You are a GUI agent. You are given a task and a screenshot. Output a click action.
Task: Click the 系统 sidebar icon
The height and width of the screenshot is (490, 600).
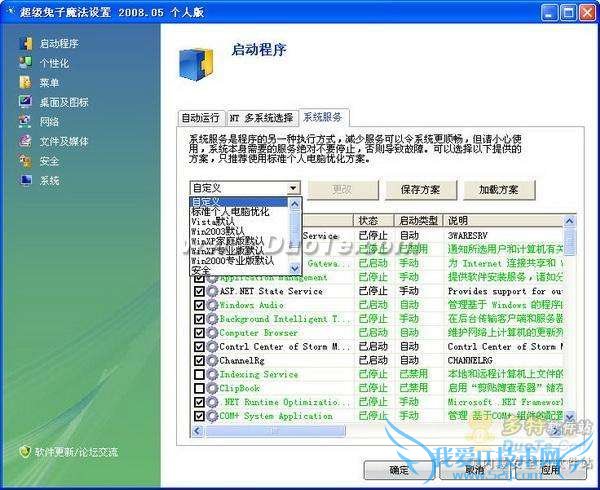click(26, 180)
